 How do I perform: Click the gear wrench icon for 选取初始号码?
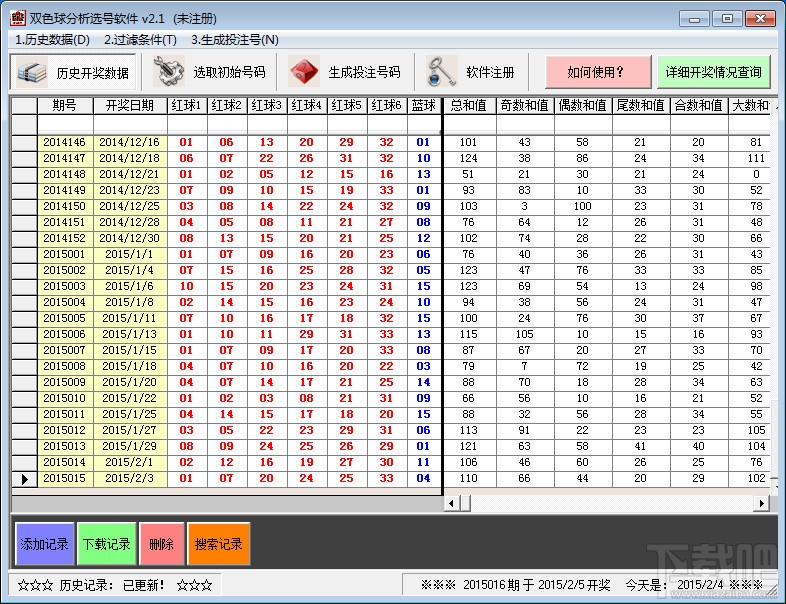169,72
